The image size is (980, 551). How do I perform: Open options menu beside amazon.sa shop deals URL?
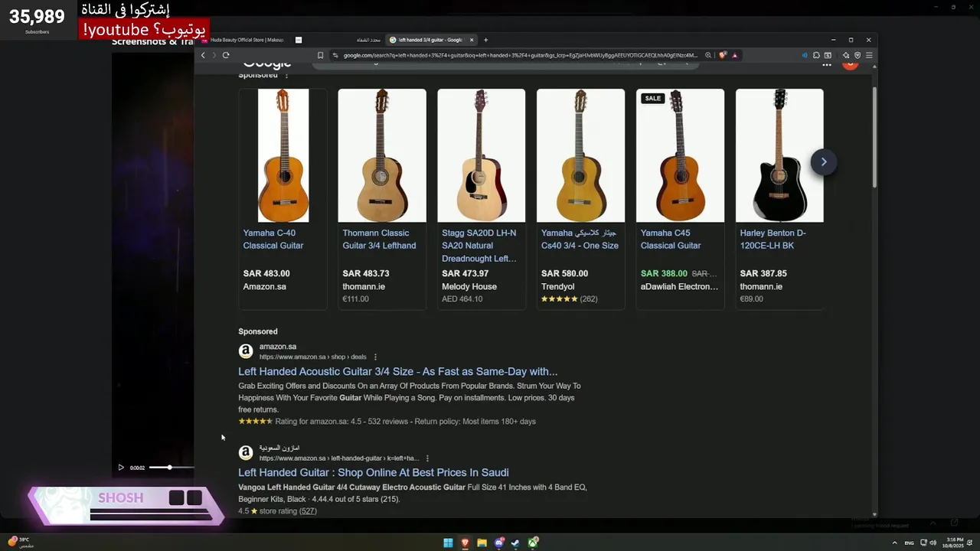375,357
